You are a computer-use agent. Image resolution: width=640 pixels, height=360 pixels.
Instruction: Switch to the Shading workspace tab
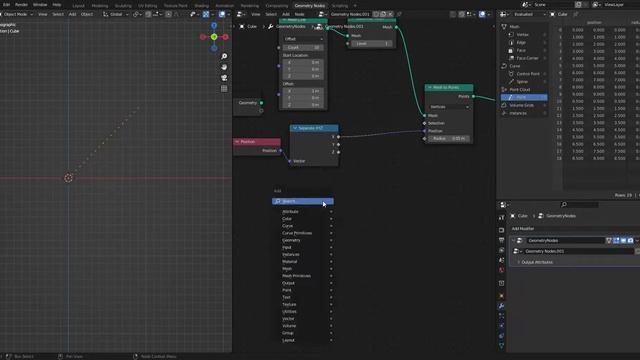[x=201, y=6]
